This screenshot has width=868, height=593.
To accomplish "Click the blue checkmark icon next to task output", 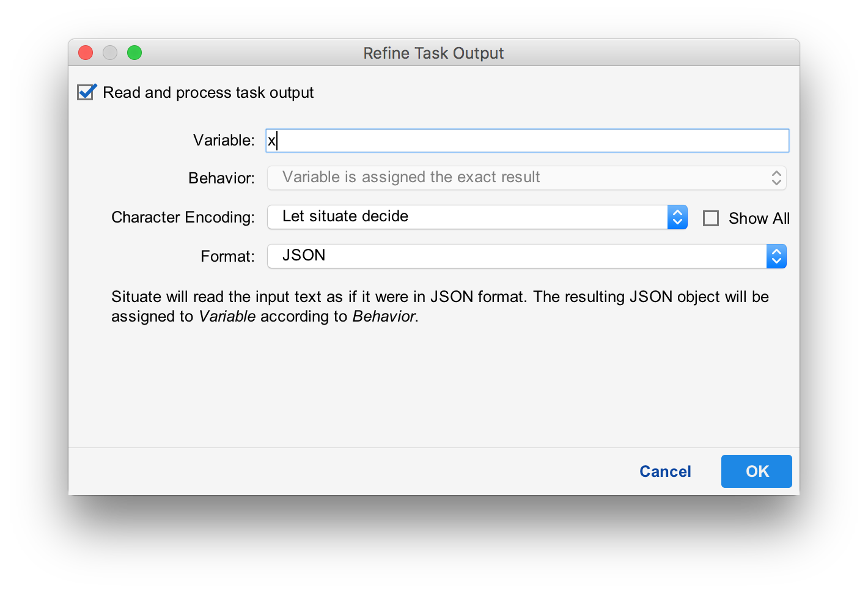I will point(86,92).
